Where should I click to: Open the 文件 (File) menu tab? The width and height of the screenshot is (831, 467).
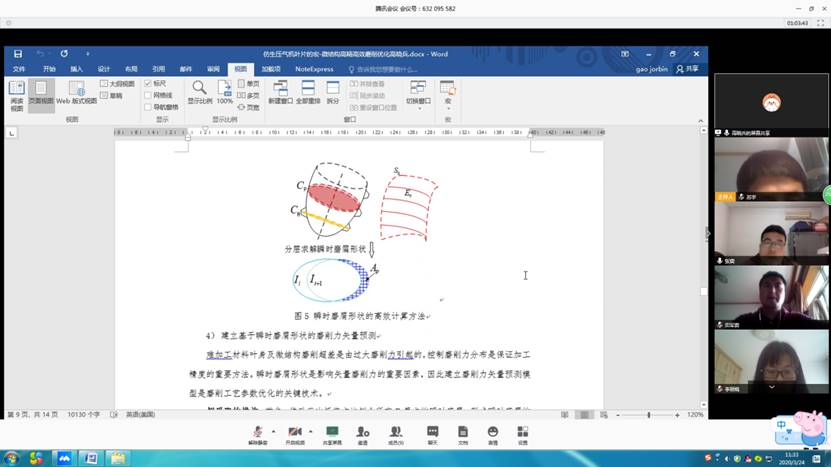pyautogui.click(x=19, y=69)
